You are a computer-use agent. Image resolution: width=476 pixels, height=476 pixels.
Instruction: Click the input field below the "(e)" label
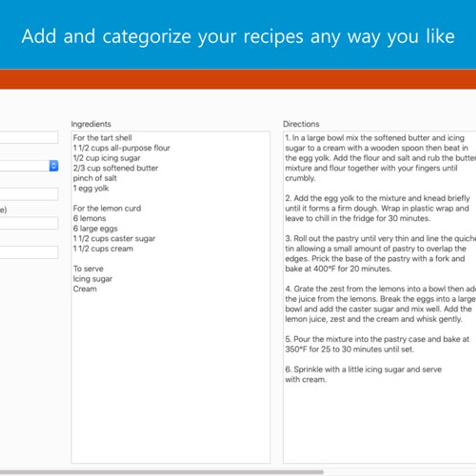point(28,223)
